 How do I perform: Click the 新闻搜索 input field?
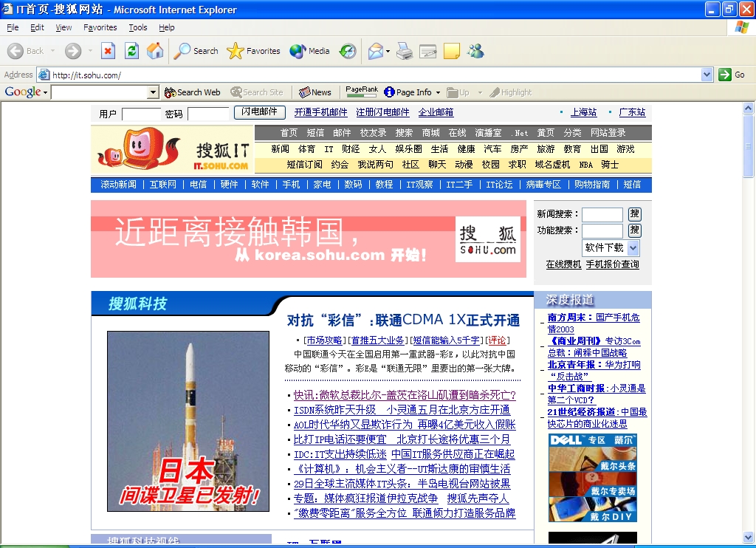click(602, 215)
